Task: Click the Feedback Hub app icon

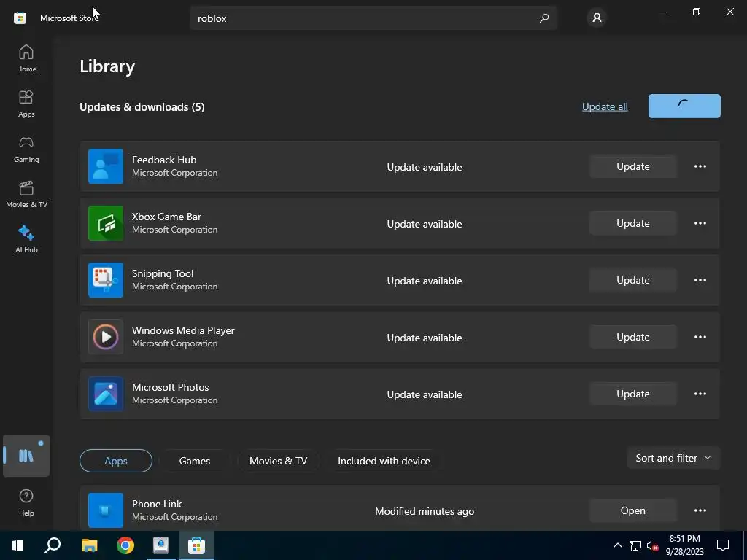Action: pos(106,166)
